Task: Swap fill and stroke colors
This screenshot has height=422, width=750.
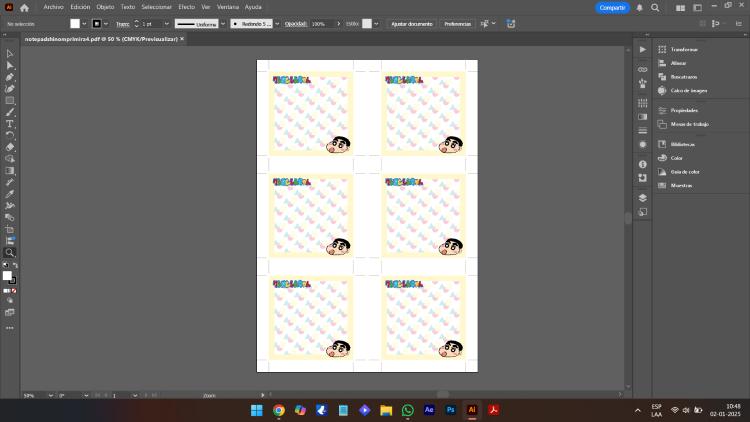Action: (15, 265)
